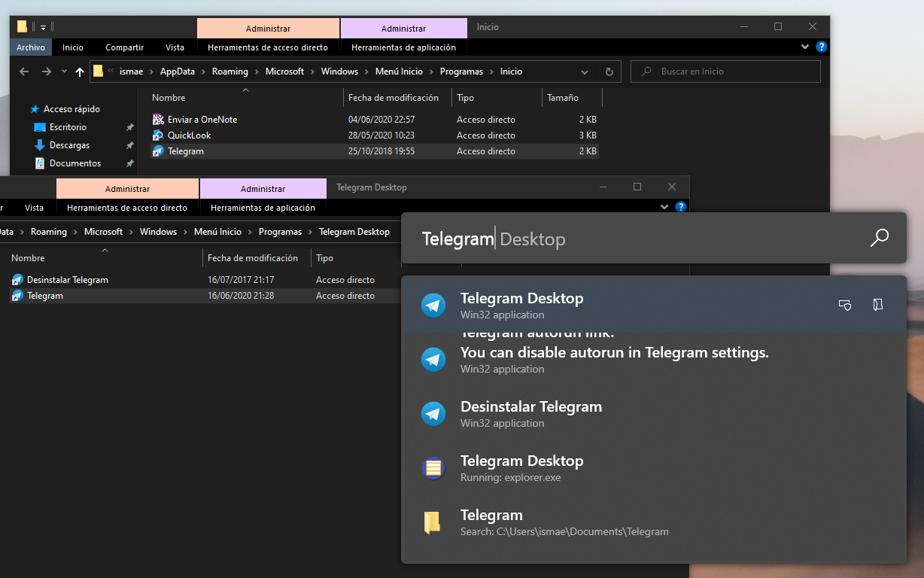Select QuickLook shortcut in Inicio window
This screenshot has width=924, height=578.
coord(189,135)
